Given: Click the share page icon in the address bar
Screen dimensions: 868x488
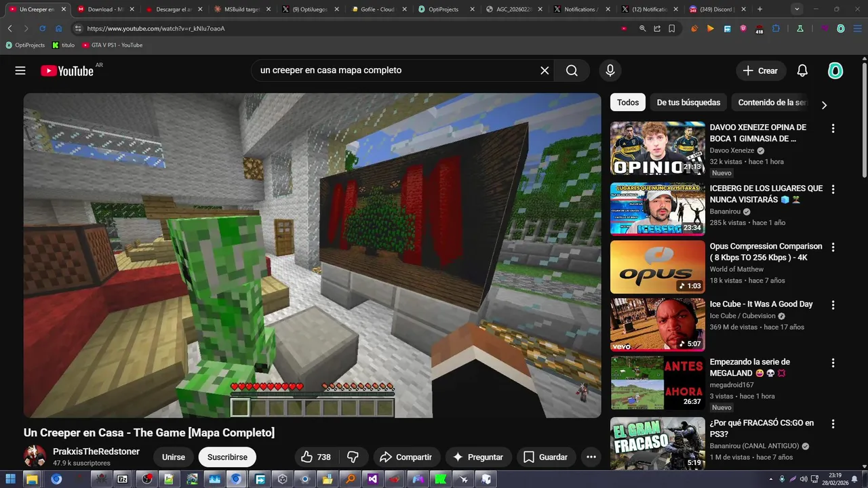Looking at the screenshot, I should 657,28.
